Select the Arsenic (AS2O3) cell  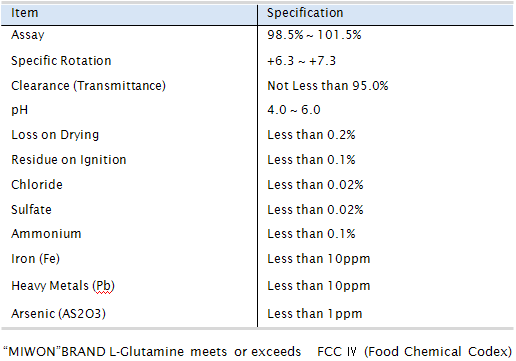click(58, 314)
